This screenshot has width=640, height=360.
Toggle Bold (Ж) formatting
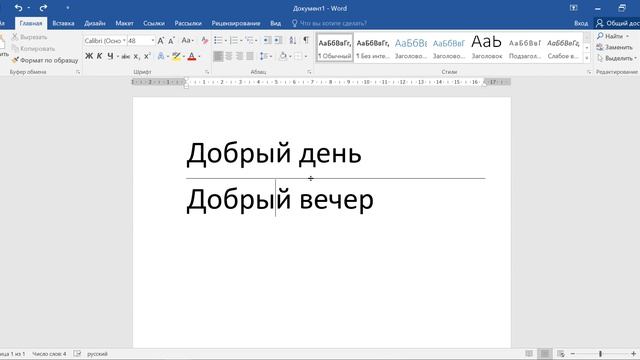point(89,56)
